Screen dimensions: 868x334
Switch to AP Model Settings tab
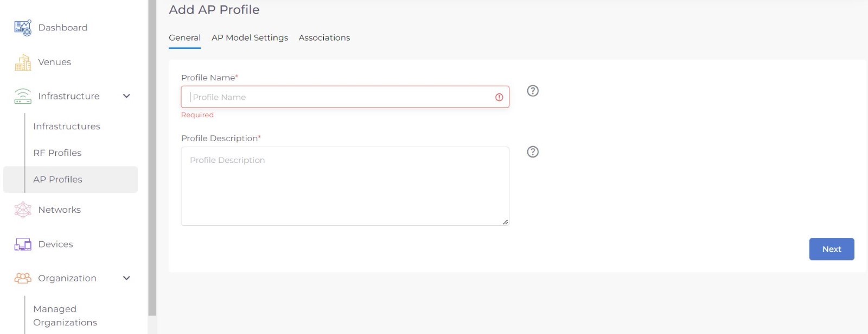[250, 37]
